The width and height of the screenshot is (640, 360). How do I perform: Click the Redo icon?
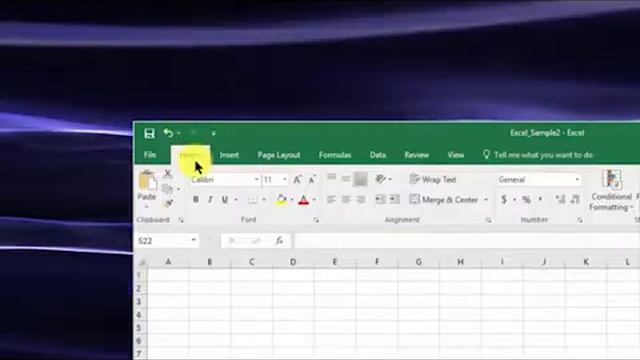tap(195, 133)
